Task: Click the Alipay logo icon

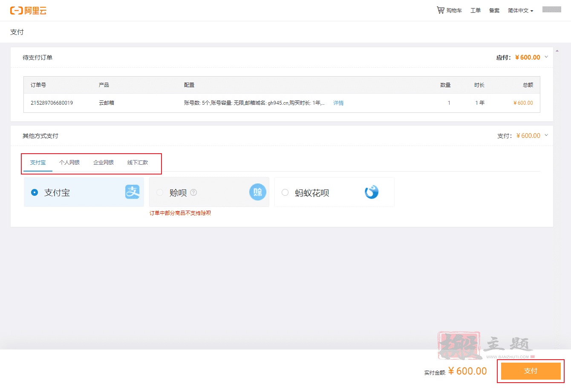Action: [132, 192]
